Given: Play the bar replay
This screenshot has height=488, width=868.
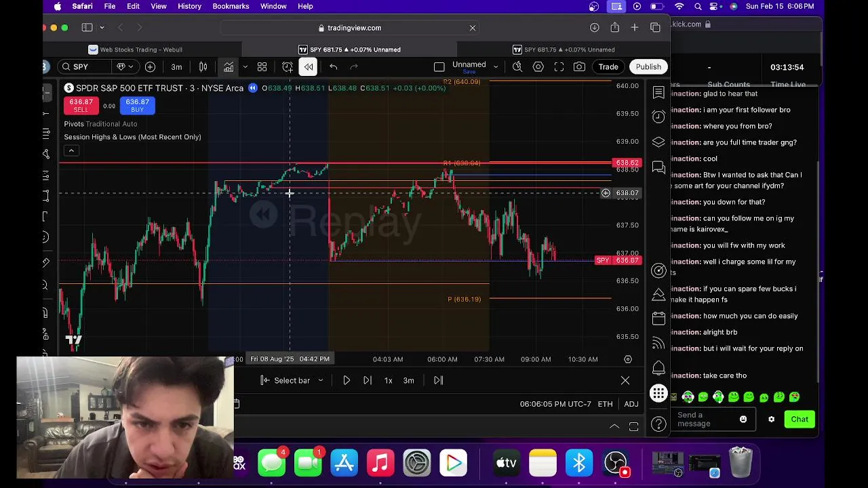Looking at the screenshot, I should point(347,380).
